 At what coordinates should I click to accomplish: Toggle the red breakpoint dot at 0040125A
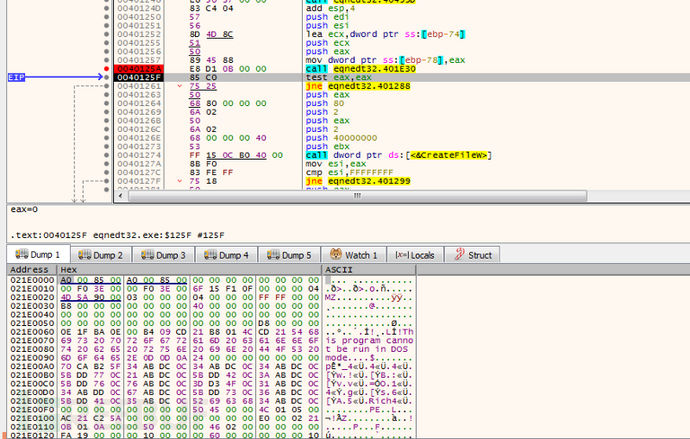point(106,69)
